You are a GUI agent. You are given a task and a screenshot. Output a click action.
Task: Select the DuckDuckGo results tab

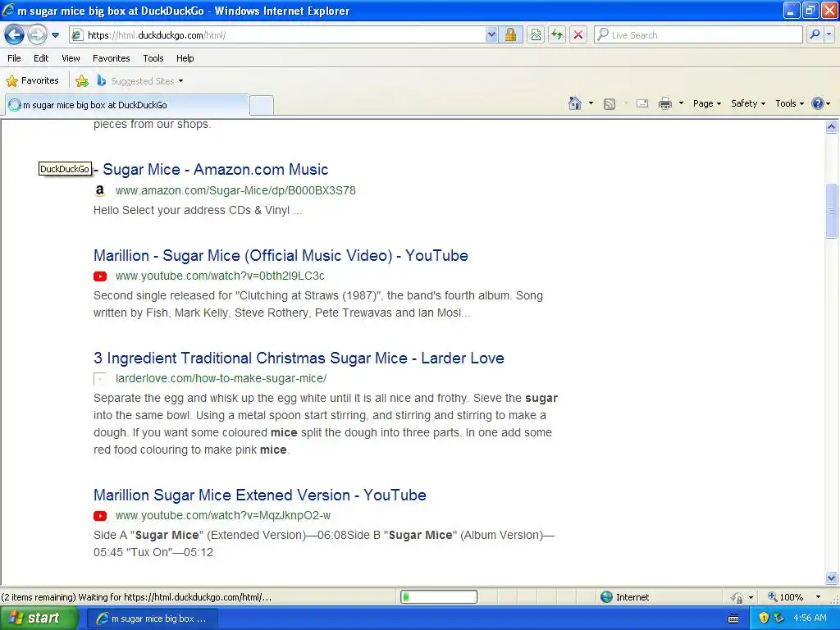pos(127,105)
